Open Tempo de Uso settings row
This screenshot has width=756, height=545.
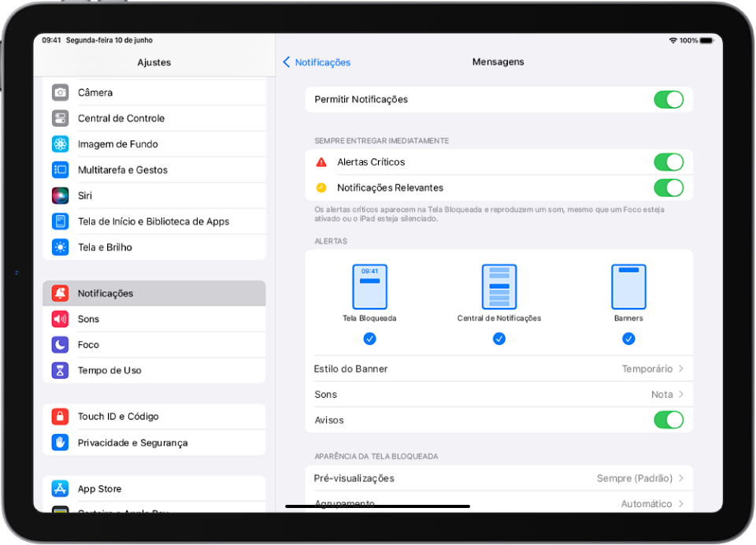pos(154,370)
